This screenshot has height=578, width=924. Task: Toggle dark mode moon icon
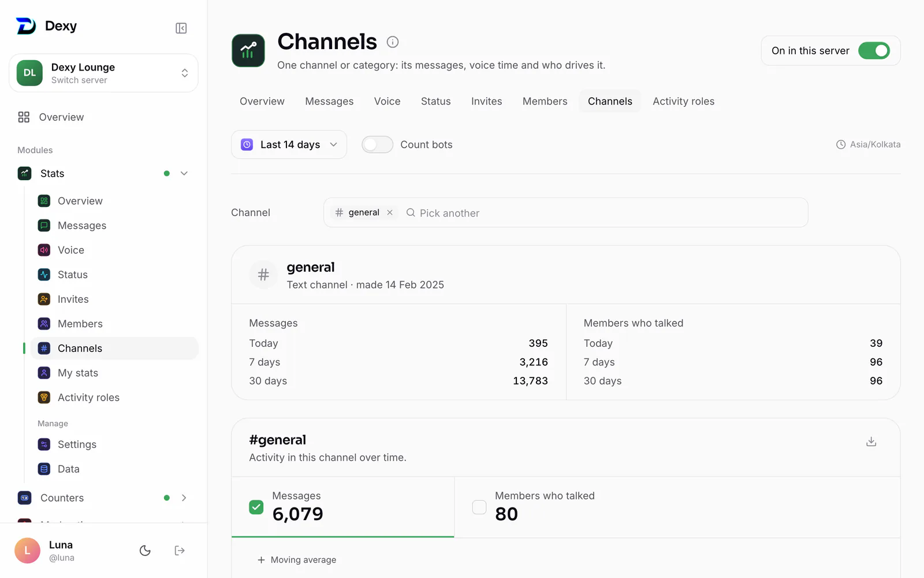click(x=145, y=550)
